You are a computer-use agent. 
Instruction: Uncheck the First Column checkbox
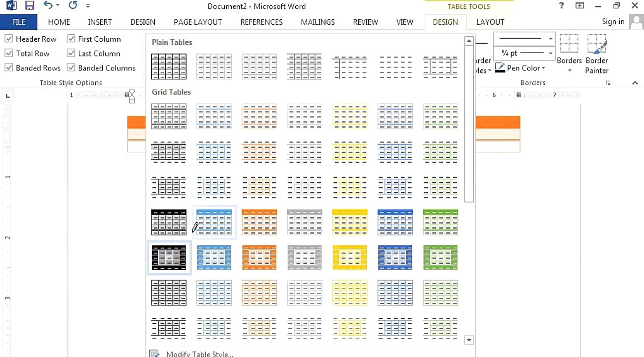71,39
